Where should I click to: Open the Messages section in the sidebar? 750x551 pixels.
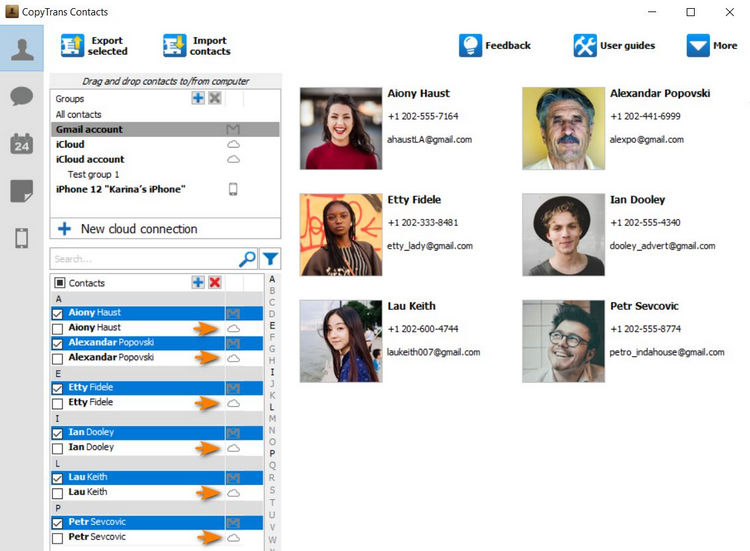22,96
